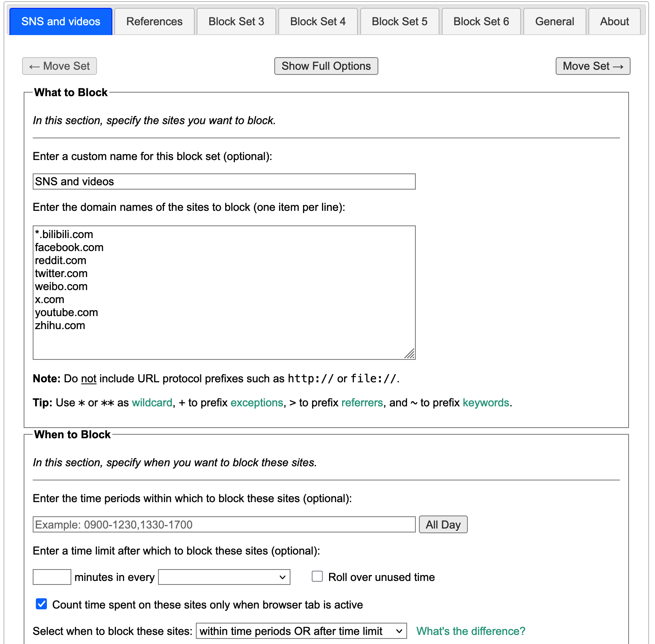
Task: Switch to the References tab
Action: coord(154,22)
